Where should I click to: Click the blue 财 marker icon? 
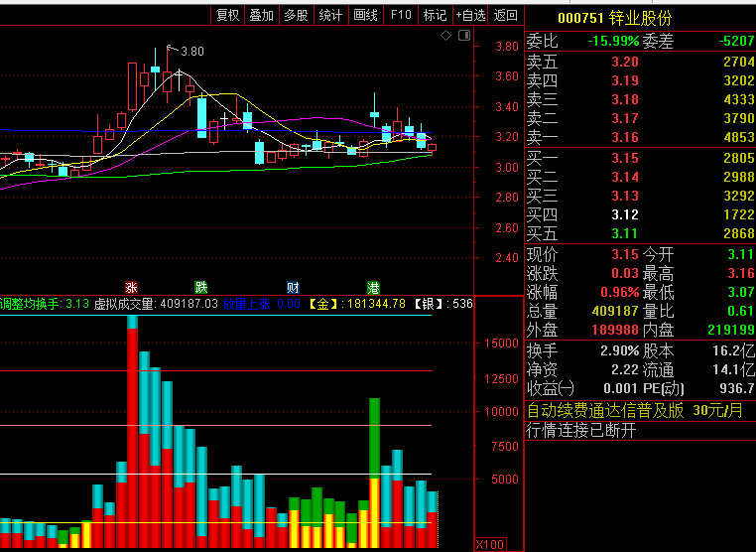coord(293,287)
